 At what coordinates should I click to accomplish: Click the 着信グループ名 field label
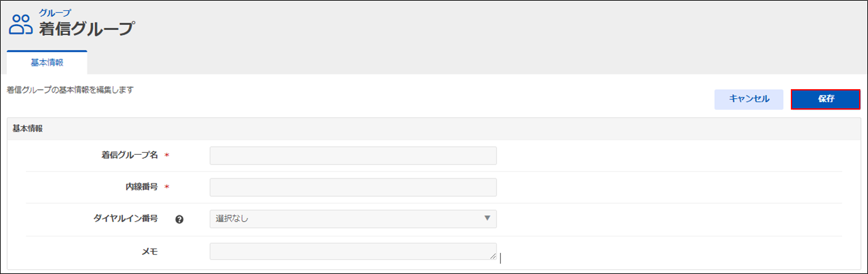pos(129,155)
